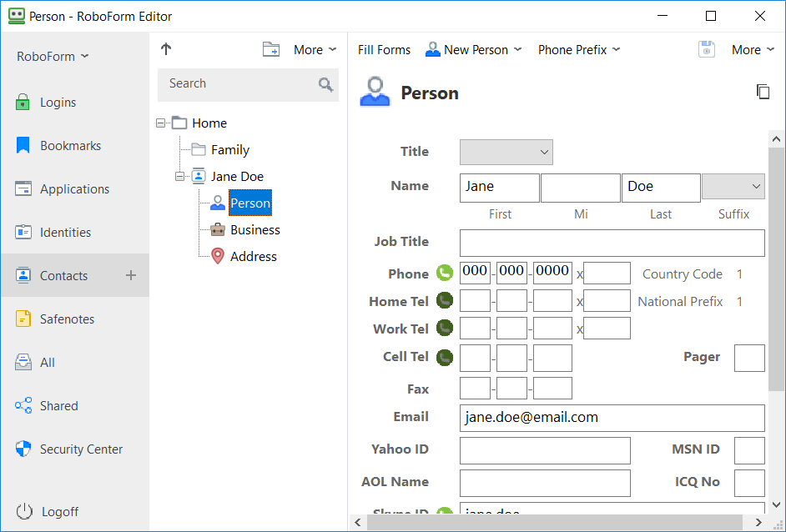The height and width of the screenshot is (532, 786).
Task: Copy person details icon
Action: click(x=763, y=92)
